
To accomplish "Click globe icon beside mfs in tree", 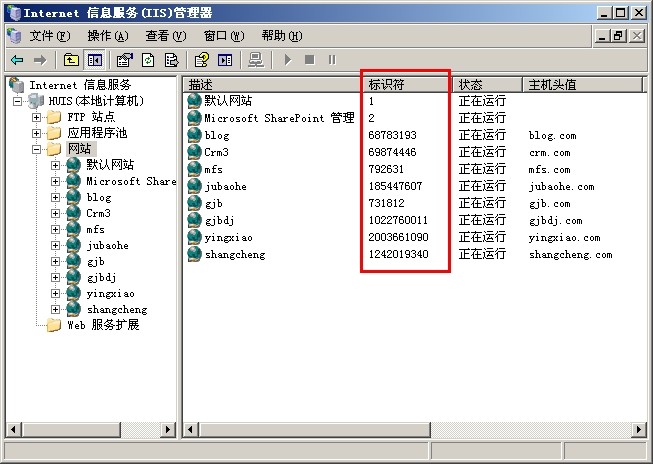I will [74, 229].
